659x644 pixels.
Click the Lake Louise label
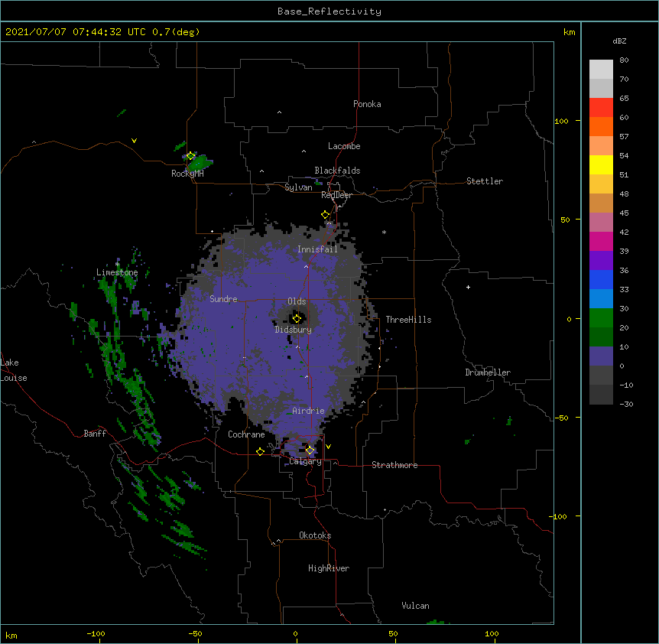pos(14,370)
